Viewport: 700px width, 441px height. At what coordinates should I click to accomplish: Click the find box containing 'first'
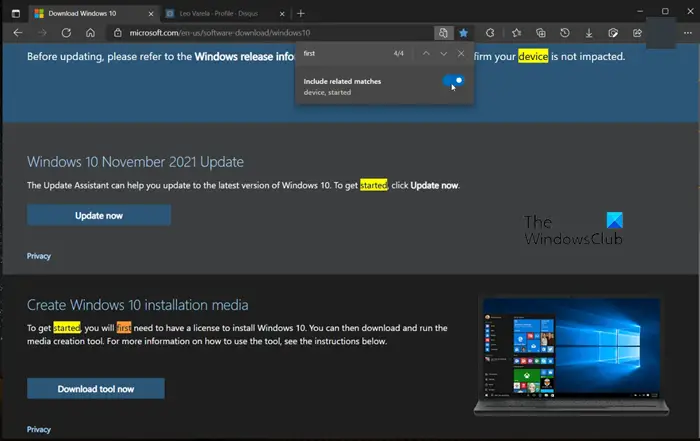pyautogui.click(x=344, y=54)
